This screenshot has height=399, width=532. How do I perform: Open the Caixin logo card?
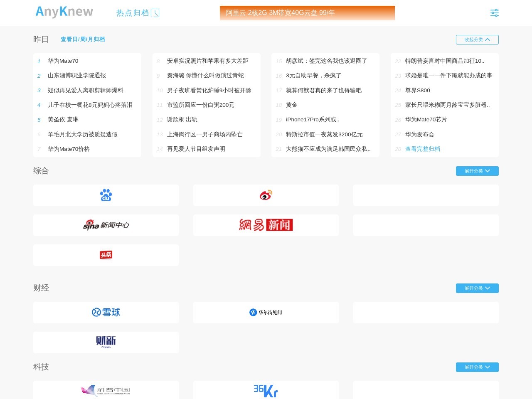[x=106, y=342]
